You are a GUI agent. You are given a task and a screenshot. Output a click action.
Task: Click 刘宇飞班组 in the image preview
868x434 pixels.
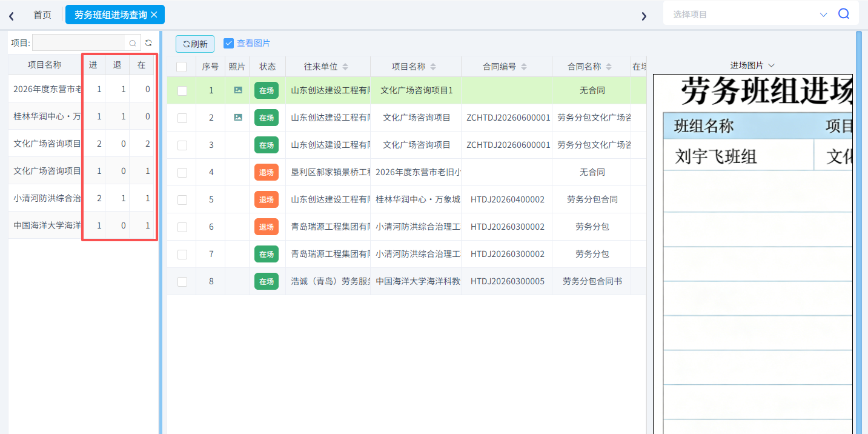716,158
